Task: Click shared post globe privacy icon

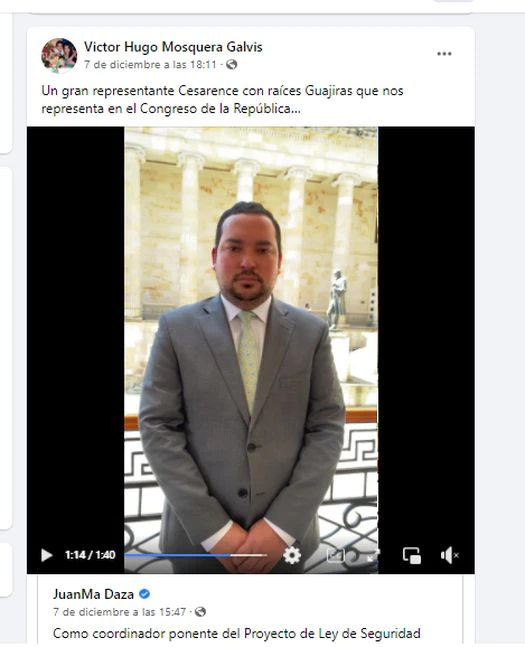Action: (200, 612)
